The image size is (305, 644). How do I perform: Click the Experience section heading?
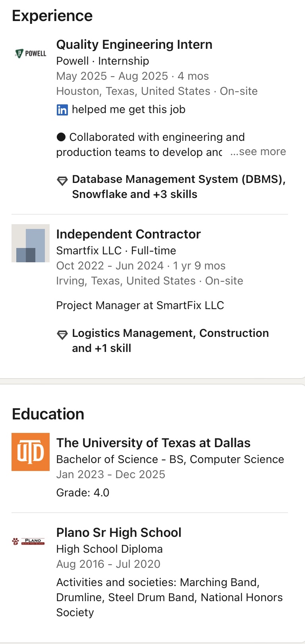(x=52, y=16)
